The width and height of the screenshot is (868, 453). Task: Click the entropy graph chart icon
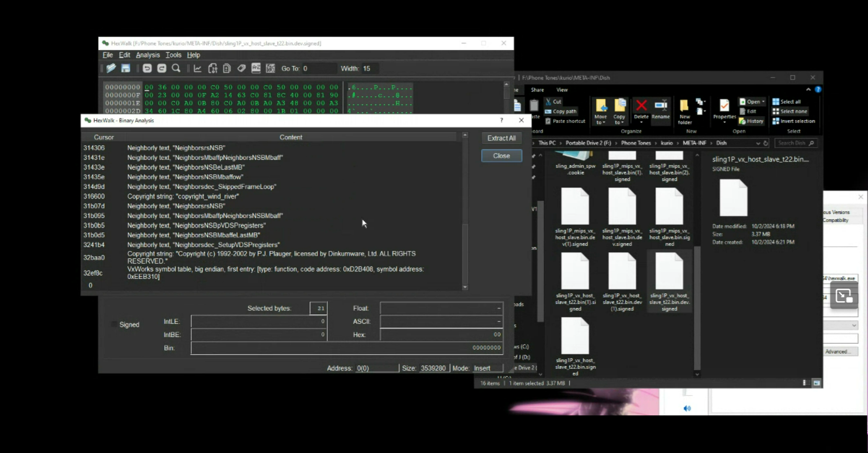point(198,69)
